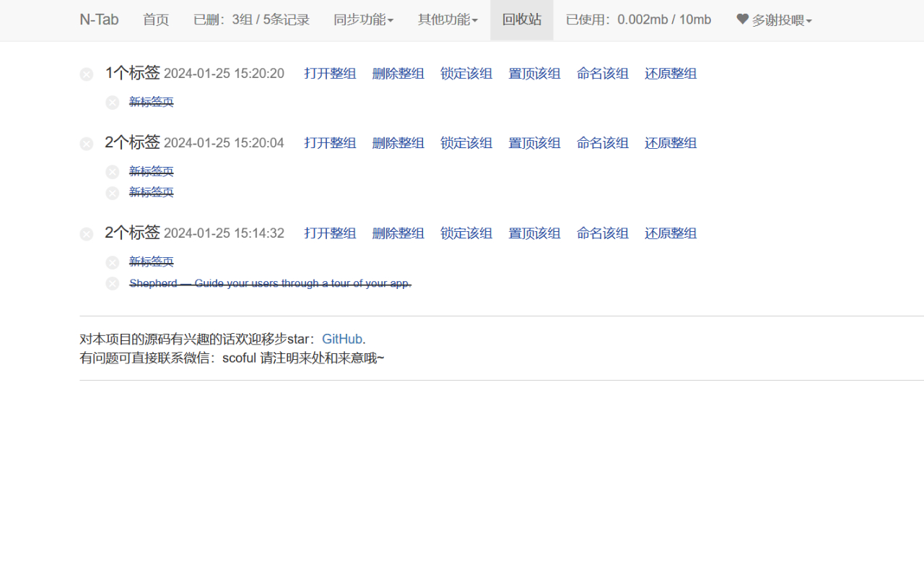Select the 回收站 tab
Screen dimensions: 924x578
(x=521, y=20)
